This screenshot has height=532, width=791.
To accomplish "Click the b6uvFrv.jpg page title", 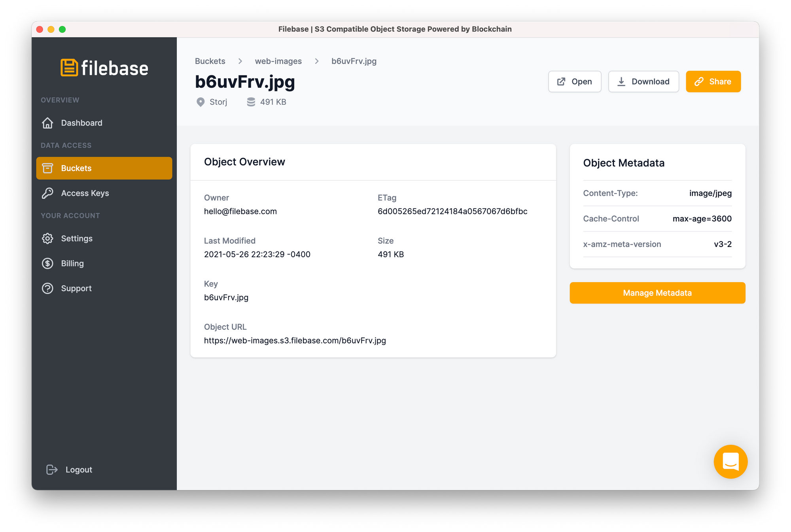I will click(x=245, y=82).
